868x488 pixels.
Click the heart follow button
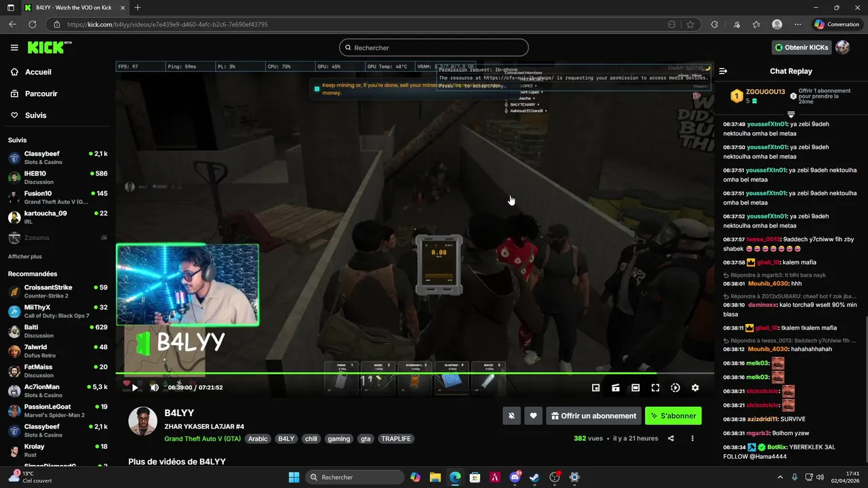534,415
